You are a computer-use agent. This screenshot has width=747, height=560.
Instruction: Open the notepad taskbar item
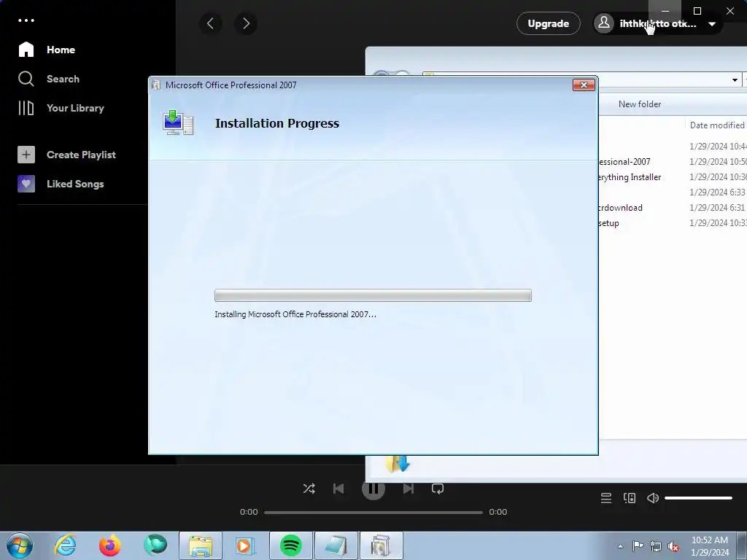click(336, 545)
